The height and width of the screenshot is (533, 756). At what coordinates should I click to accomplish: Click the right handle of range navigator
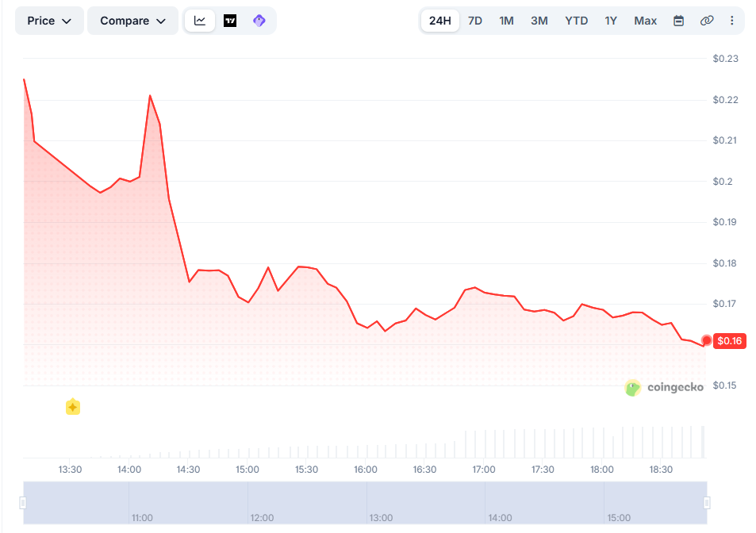[707, 502]
